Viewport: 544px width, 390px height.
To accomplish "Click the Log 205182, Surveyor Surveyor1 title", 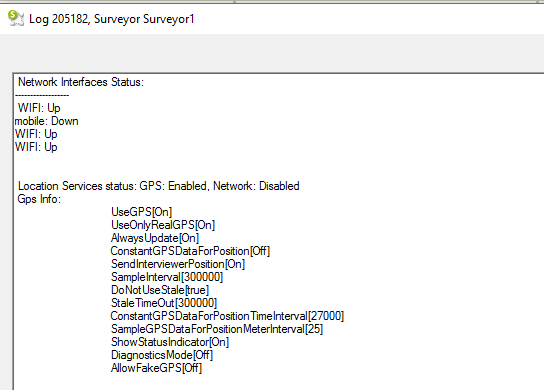I will 112,19.
